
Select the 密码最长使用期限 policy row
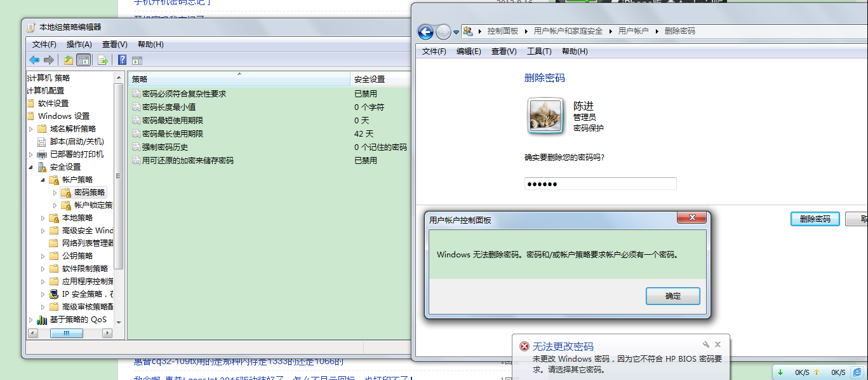point(173,133)
